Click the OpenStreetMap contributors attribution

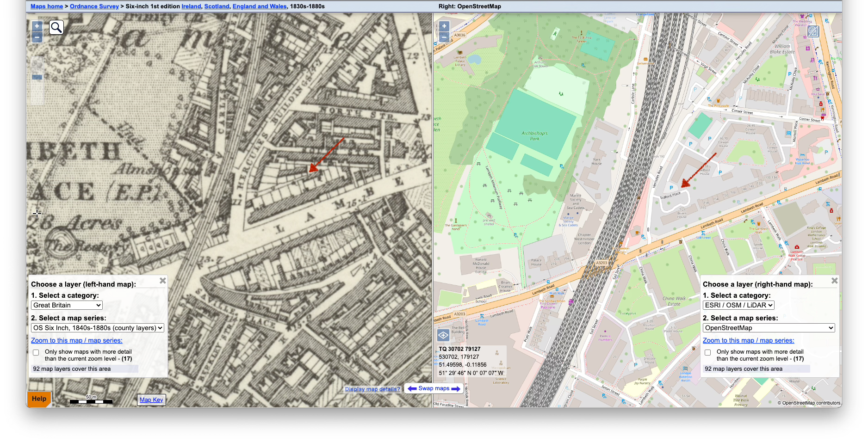809,403
